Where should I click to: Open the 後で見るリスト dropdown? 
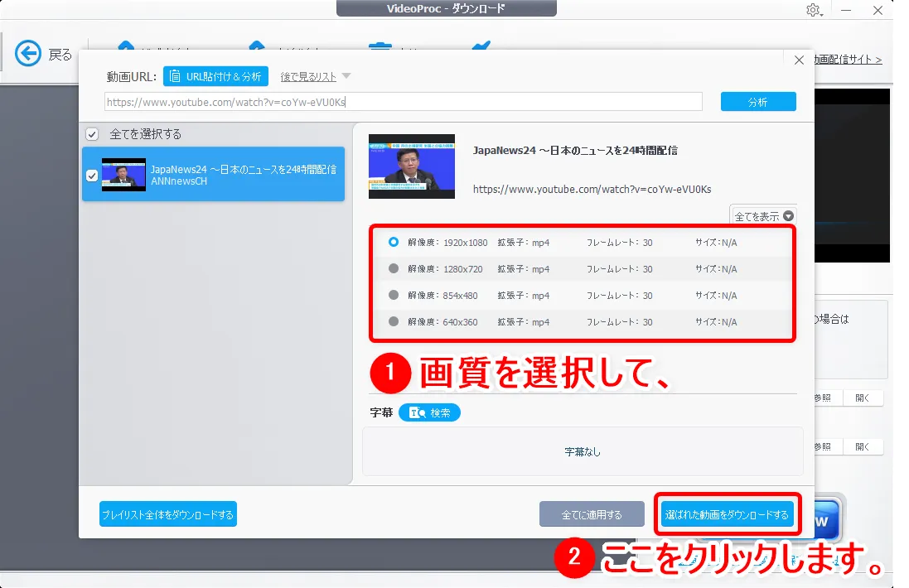click(316, 76)
